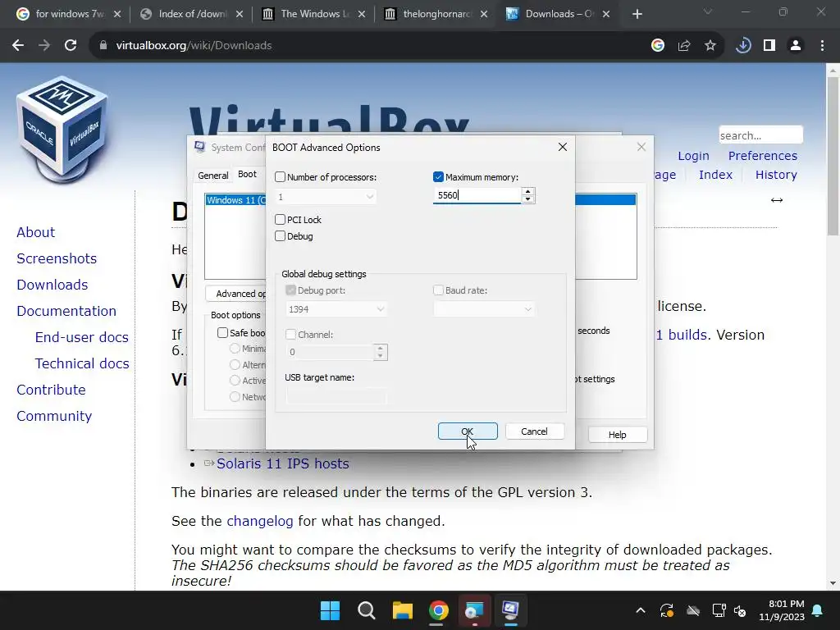Bookmark this page with the star icon

tap(710, 46)
